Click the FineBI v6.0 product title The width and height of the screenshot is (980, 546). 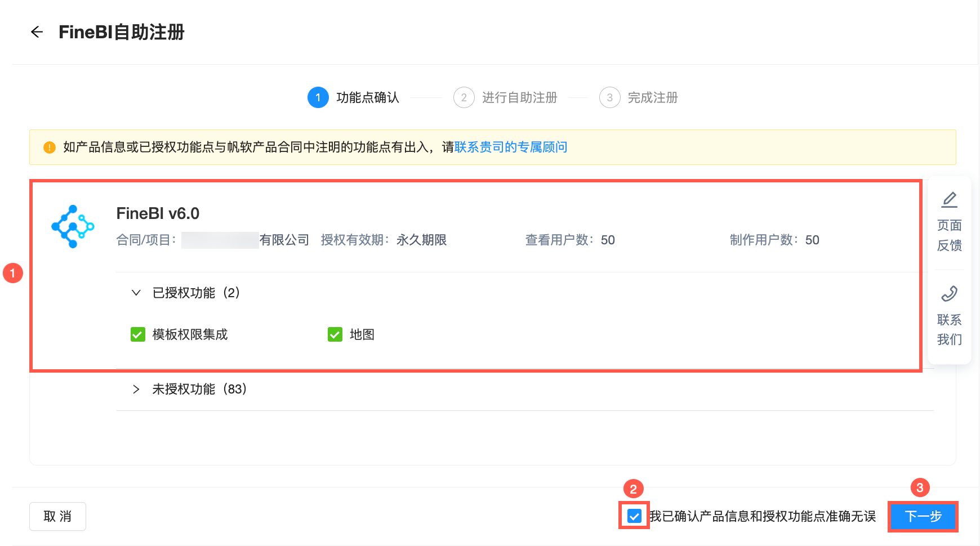158,214
